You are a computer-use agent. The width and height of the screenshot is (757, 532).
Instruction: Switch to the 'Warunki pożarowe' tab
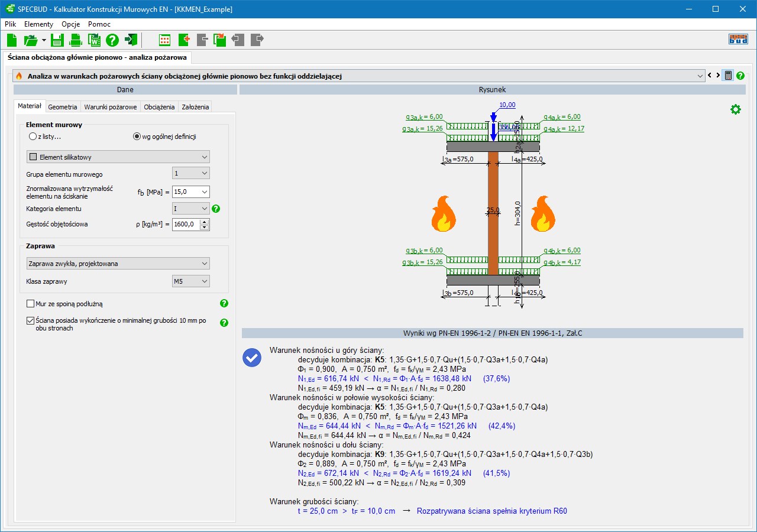(111, 107)
